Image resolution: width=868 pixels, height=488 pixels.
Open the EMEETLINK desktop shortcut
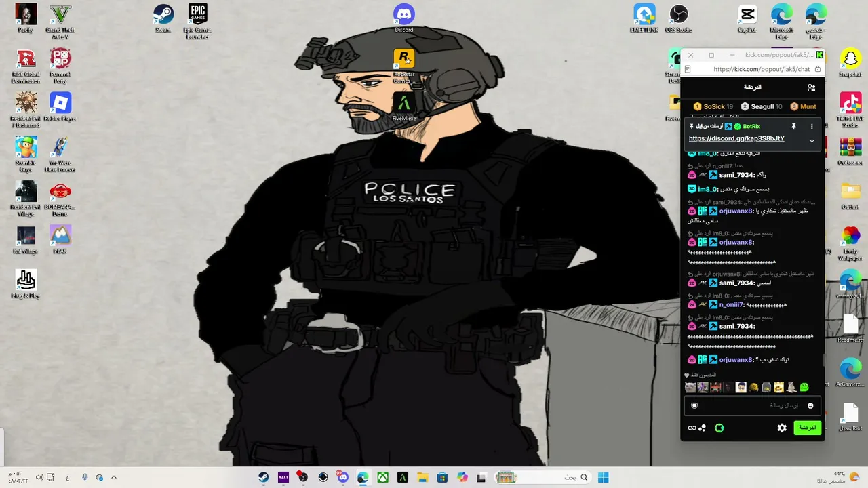pyautogui.click(x=644, y=18)
